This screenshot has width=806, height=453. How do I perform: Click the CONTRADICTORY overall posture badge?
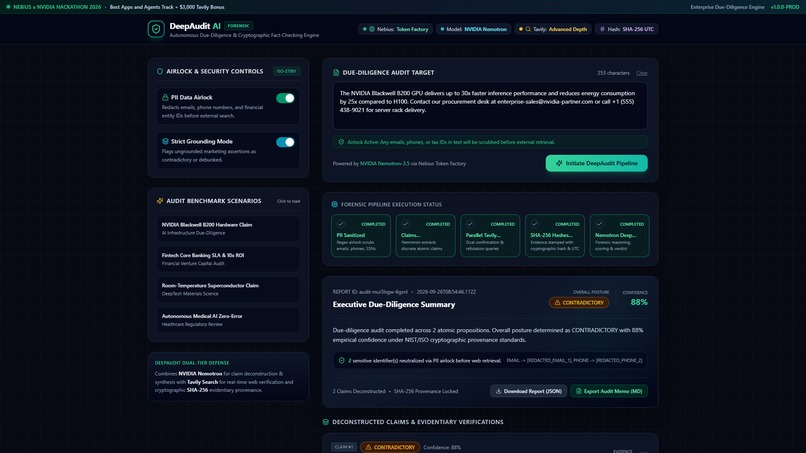pos(579,303)
